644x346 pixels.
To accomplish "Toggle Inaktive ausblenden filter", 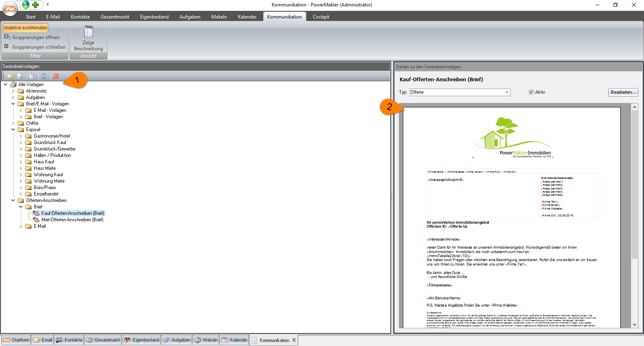I will pyautogui.click(x=25, y=28).
